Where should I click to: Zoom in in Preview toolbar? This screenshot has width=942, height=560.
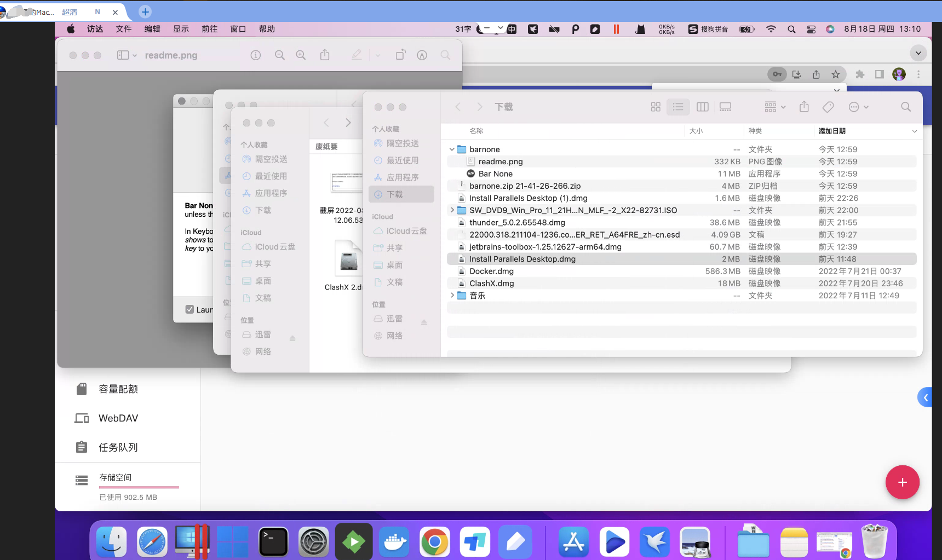click(x=301, y=55)
